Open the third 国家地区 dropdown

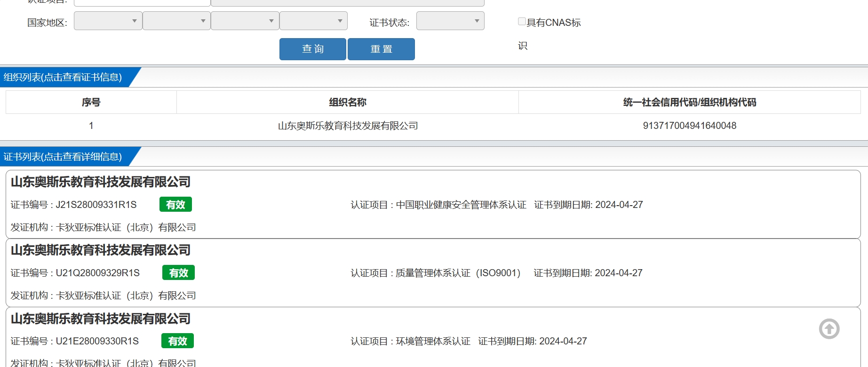tap(245, 21)
